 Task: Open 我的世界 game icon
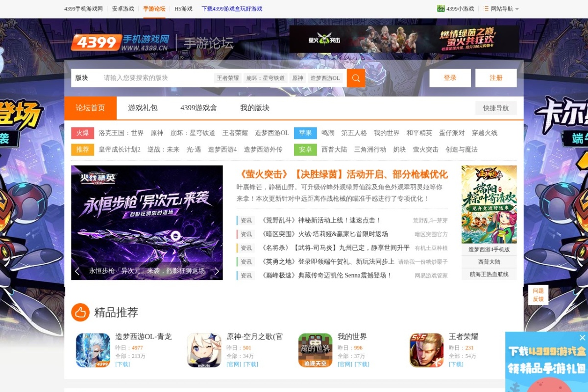[315, 350]
